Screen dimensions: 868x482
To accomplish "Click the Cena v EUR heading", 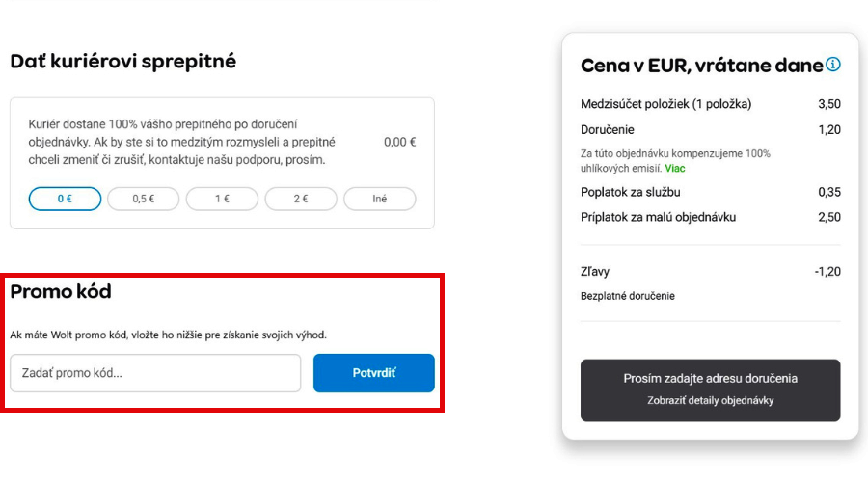I will (701, 66).
